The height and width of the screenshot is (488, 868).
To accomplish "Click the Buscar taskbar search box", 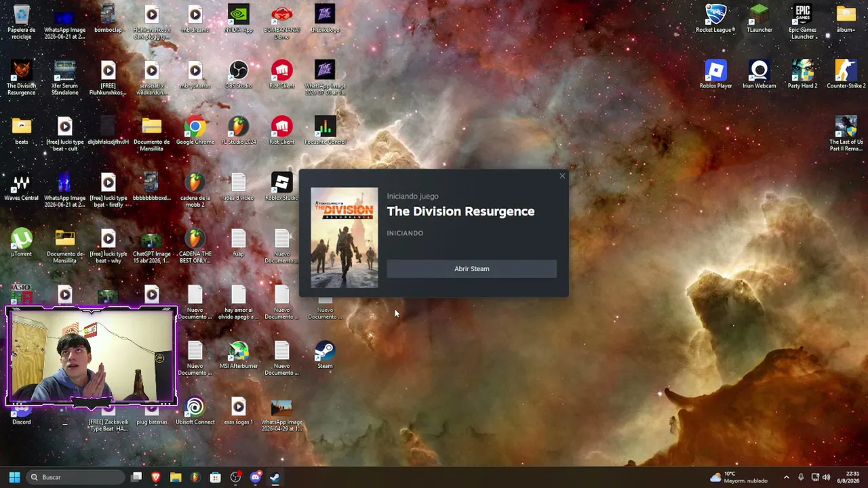I will (x=75, y=477).
